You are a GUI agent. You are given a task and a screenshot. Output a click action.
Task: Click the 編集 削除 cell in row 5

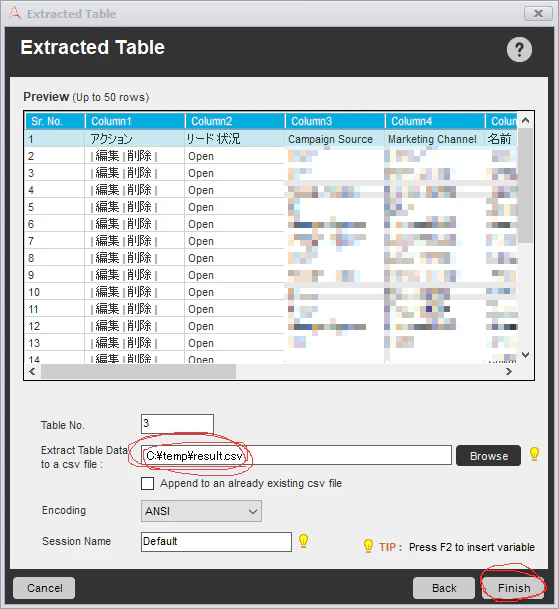135,207
